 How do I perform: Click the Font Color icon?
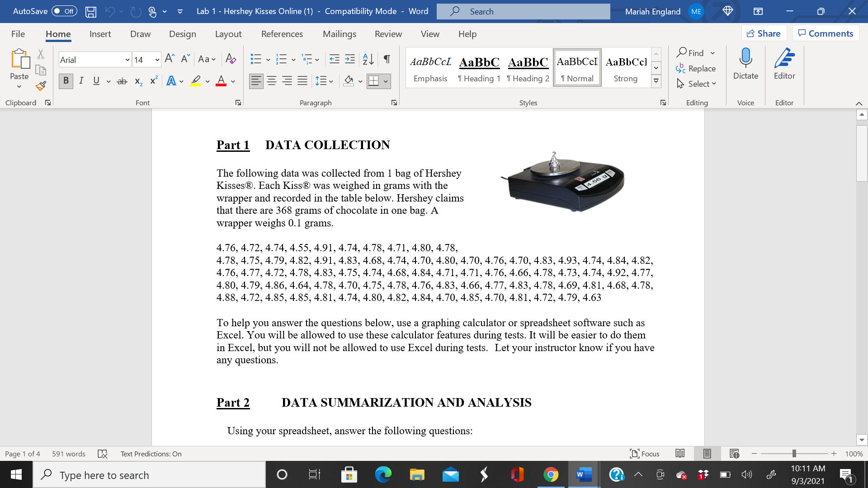[x=221, y=81]
